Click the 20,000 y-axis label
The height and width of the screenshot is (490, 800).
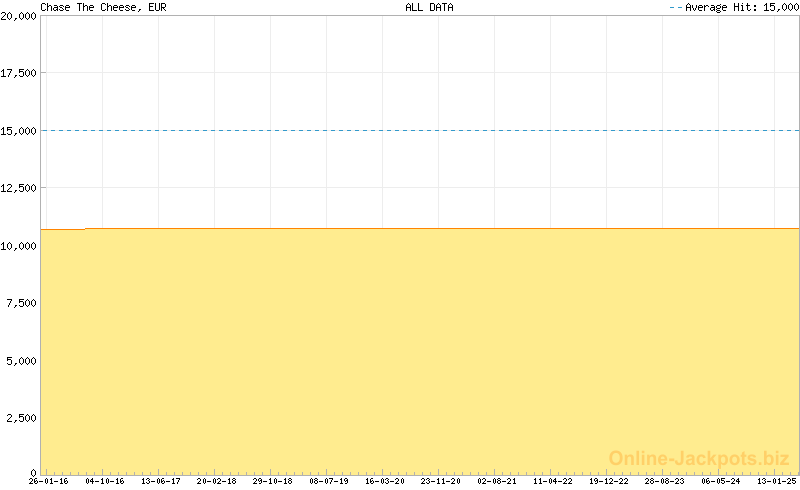click(x=19, y=16)
